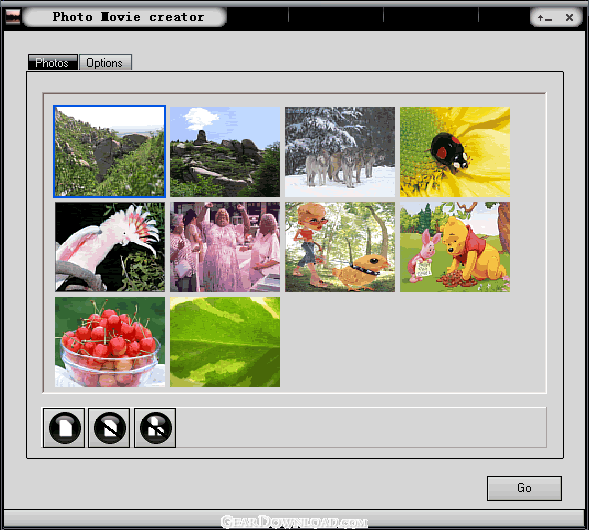This screenshot has height=530, width=589.
Task: Select the ladybug on sunflower photo
Action: pyautogui.click(x=455, y=152)
